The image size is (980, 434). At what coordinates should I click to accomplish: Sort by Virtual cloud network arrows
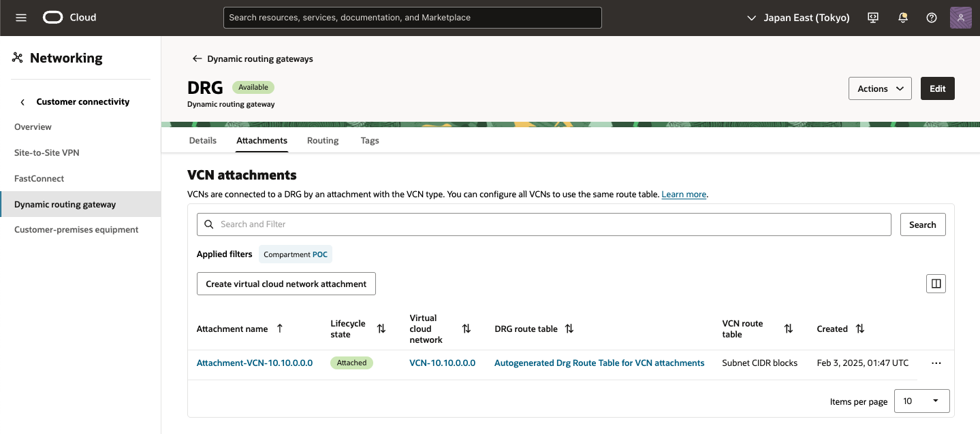(x=467, y=329)
